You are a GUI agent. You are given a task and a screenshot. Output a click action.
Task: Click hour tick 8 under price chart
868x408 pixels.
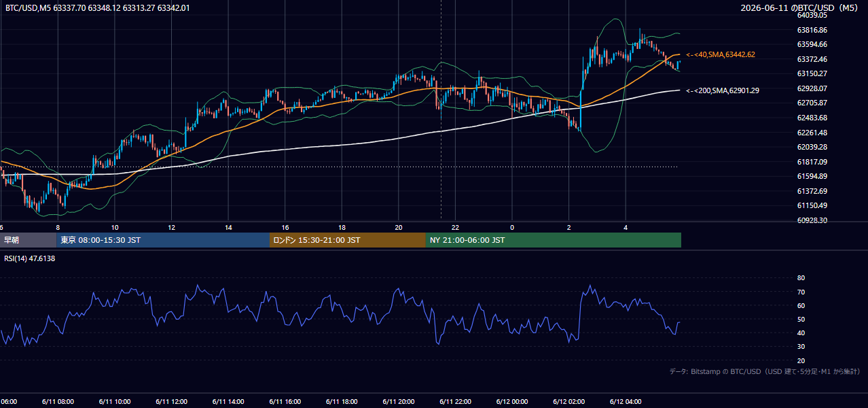pyautogui.click(x=58, y=228)
